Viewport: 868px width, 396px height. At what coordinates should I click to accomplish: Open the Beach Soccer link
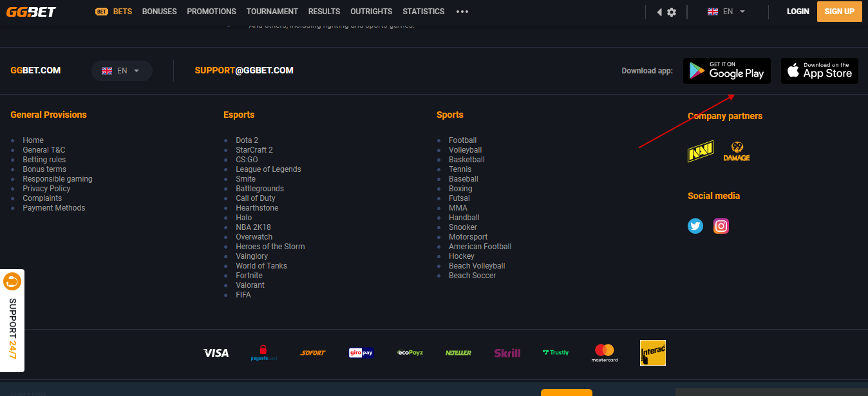pyautogui.click(x=473, y=276)
